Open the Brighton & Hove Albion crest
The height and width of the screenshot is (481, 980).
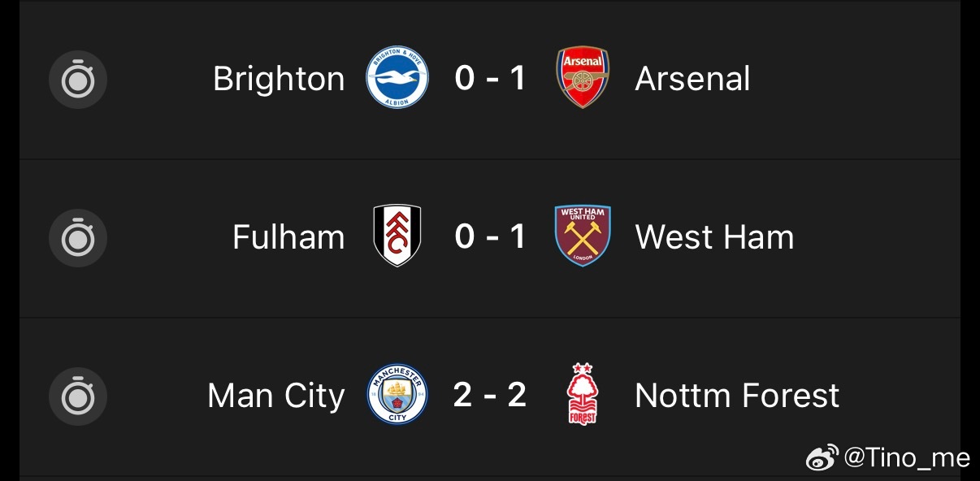(397, 79)
